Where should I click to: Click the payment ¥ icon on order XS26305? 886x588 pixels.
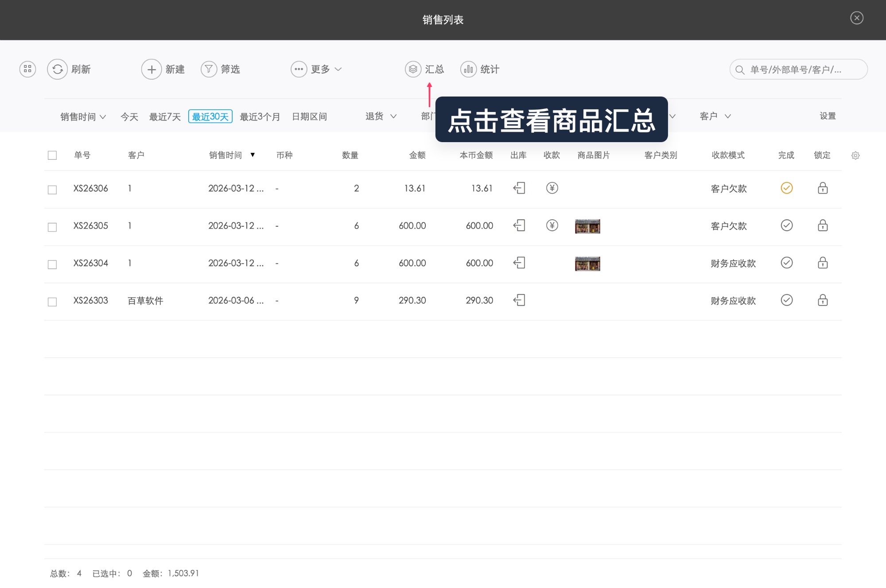pyautogui.click(x=552, y=226)
